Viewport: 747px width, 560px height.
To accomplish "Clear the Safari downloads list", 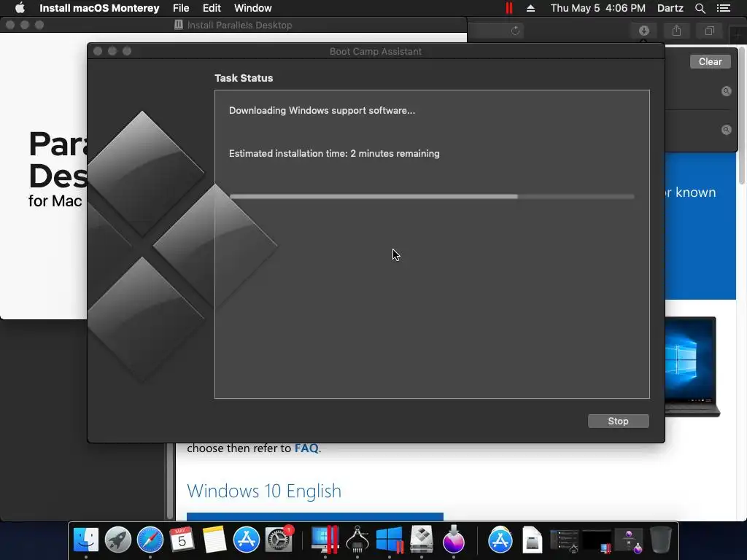I will [710, 61].
